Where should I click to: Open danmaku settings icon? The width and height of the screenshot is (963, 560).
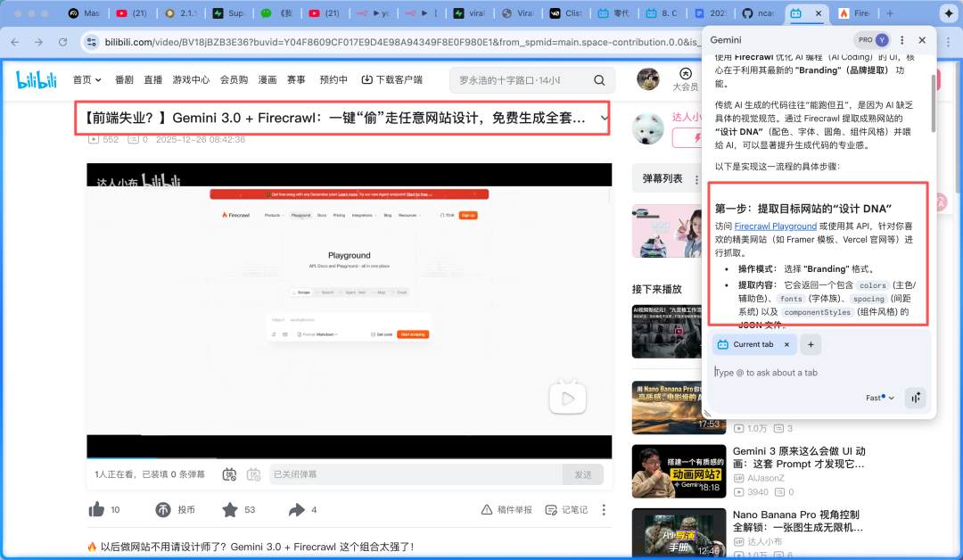(253, 474)
